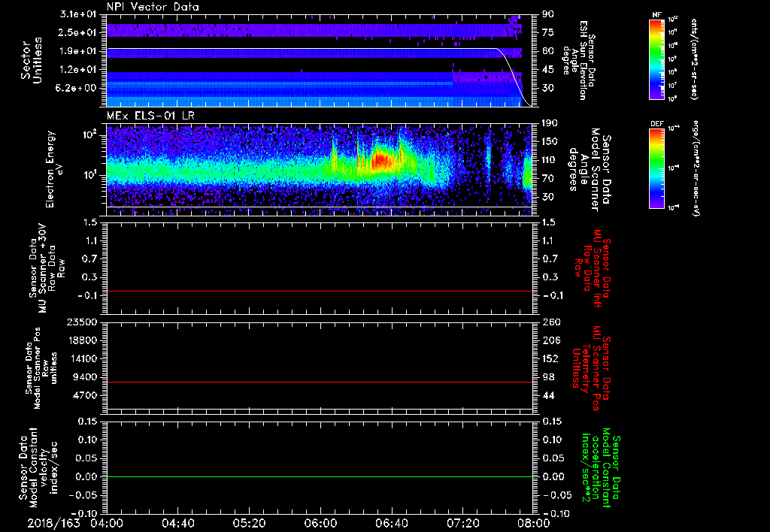
Task: Click the green 'Model Constant acceleration' axis title
Action: click(601, 467)
